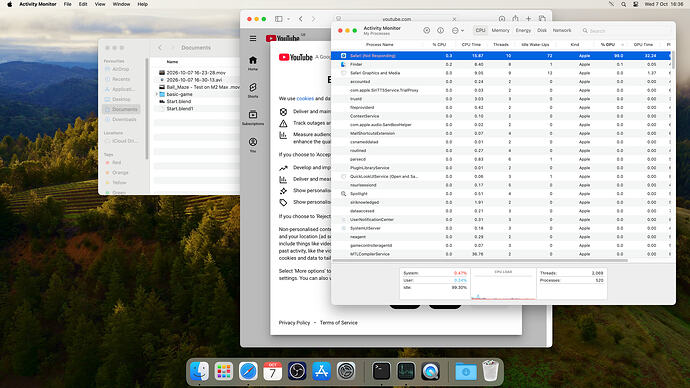The height and width of the screenshot is (388, 690).
Task: Sort by CPU Time column header
Action: tap(471, 44)
